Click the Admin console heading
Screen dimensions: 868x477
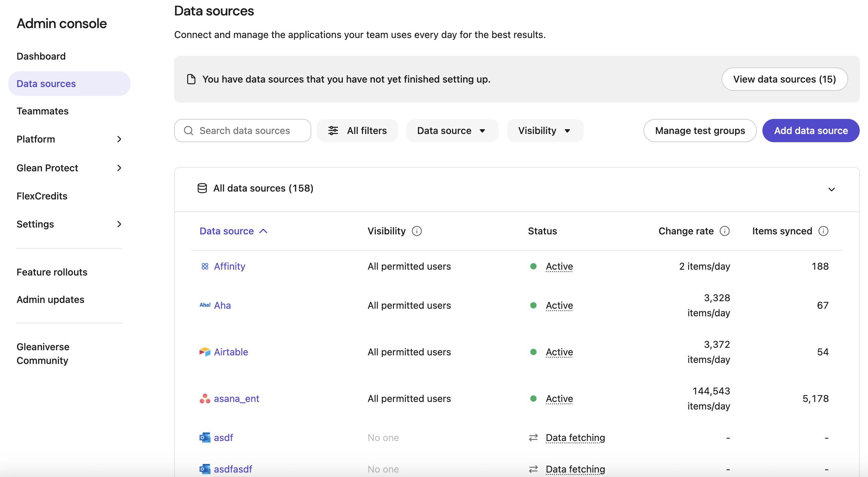click(x=62, y=23)
